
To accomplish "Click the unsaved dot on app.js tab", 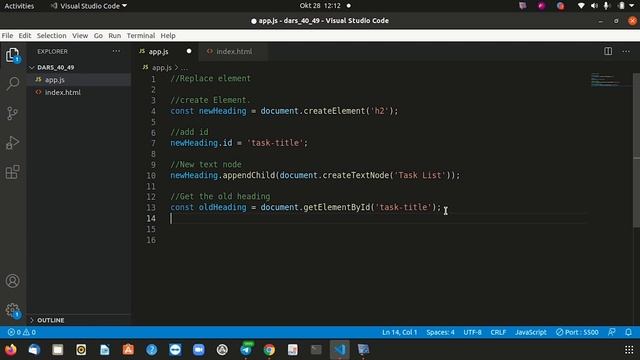I will (189, 51).
